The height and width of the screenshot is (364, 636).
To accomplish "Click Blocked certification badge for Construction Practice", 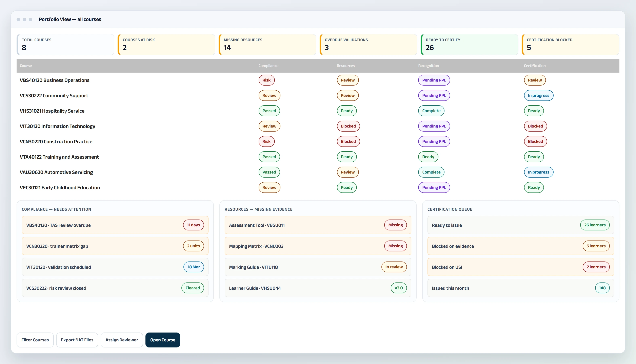I will tap(535, 141).
